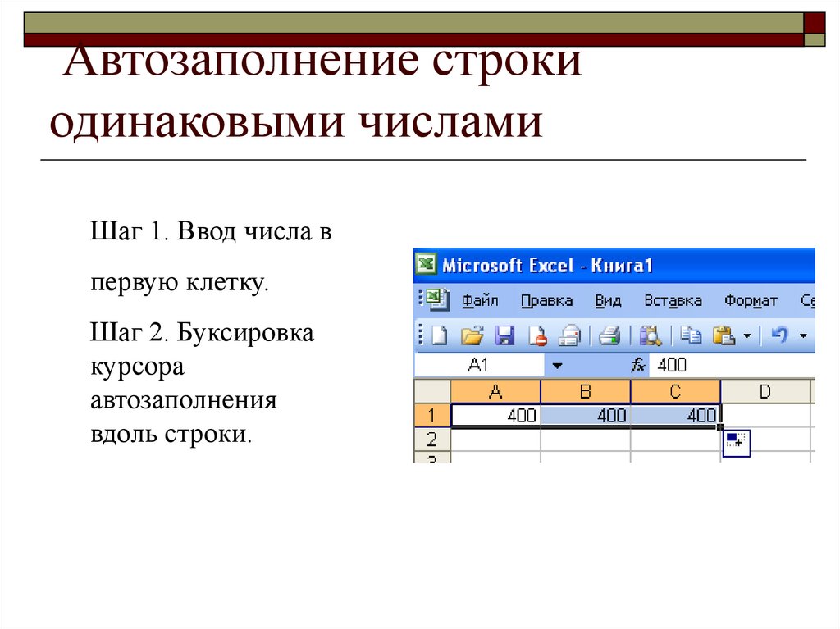840x629 pixels.
Task: Click the Permission document icon with red mark
Action: [537, 335]
